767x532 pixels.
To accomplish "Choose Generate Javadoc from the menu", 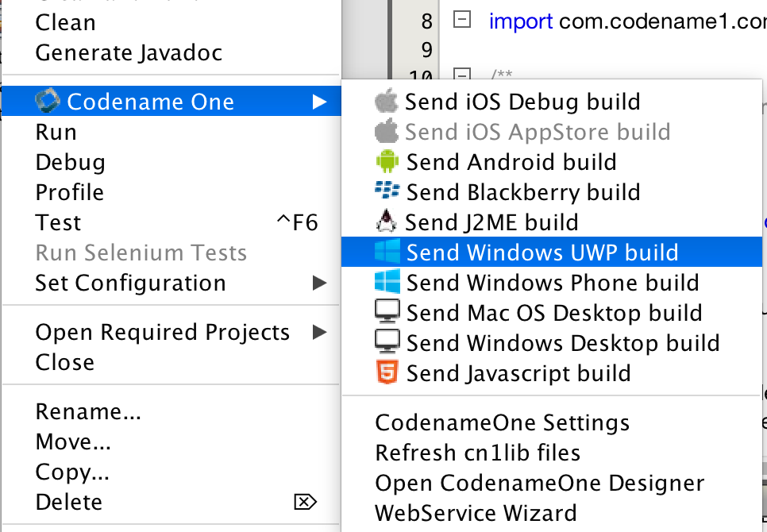I will 129,52.
